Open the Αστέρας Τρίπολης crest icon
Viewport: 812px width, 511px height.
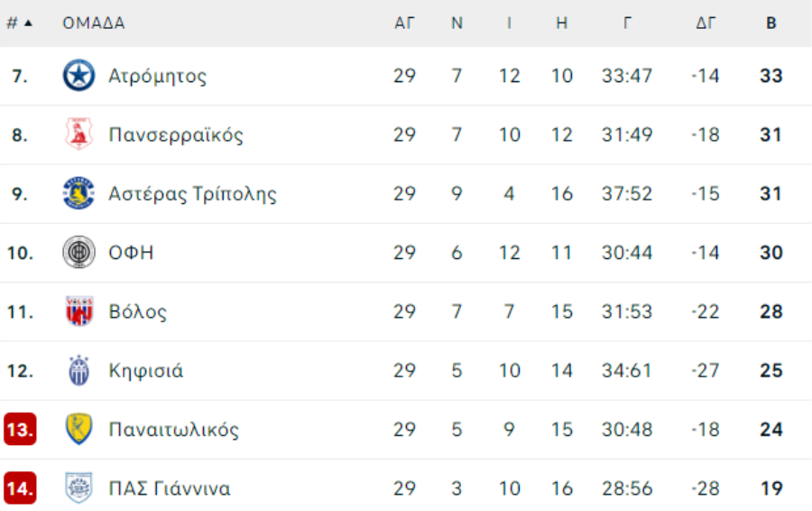(78, 193)
